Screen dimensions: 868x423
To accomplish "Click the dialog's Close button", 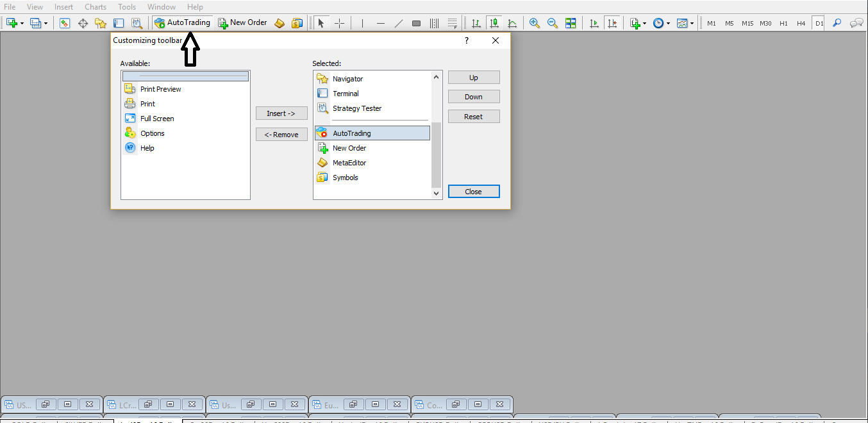I will [474, 192].
